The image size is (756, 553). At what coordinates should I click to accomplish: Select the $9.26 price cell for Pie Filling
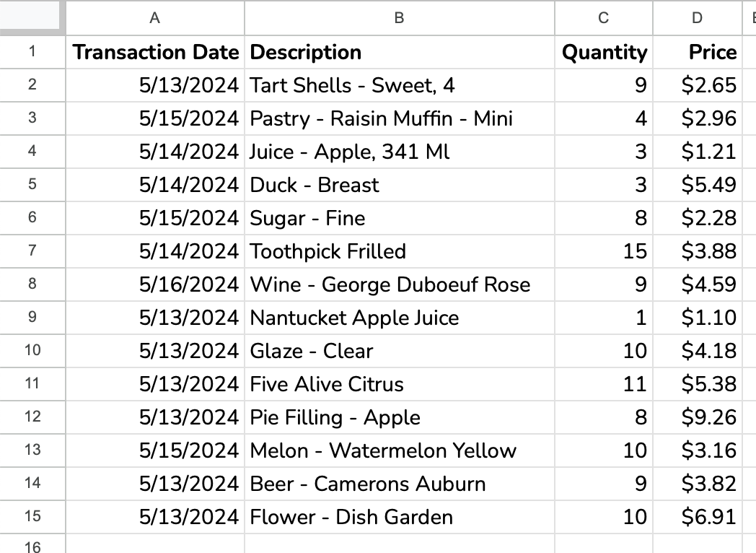(698, 417)
